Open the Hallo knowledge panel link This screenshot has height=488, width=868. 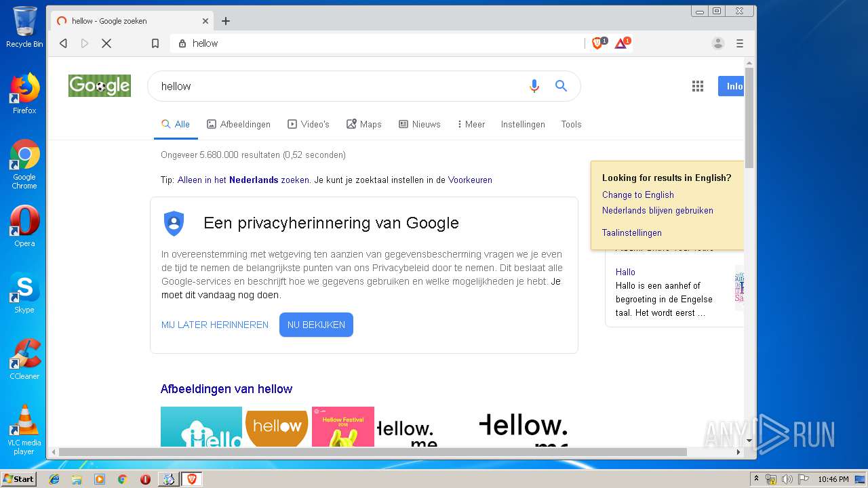tap(625, 272)
